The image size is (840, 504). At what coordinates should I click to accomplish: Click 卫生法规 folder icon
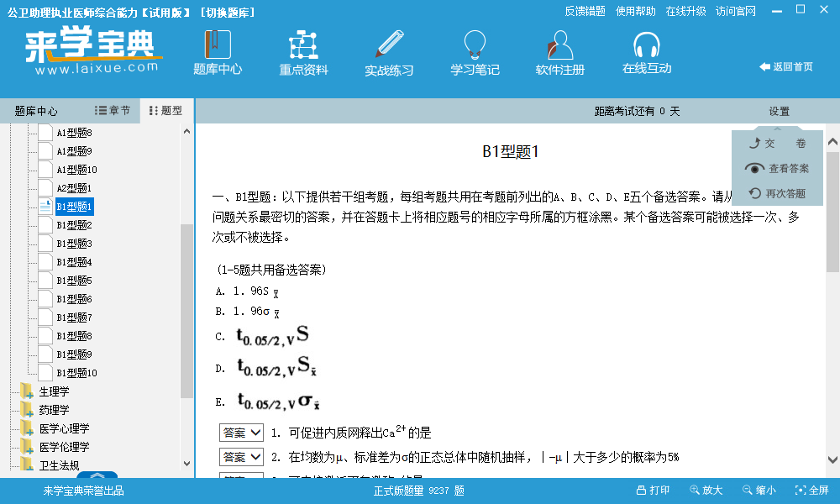27,465
